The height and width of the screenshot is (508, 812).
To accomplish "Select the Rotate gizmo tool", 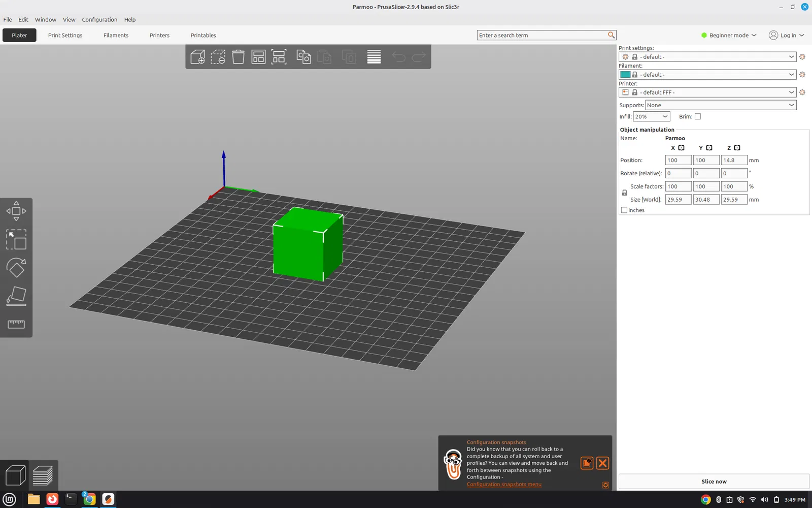I will coord(16,268).
